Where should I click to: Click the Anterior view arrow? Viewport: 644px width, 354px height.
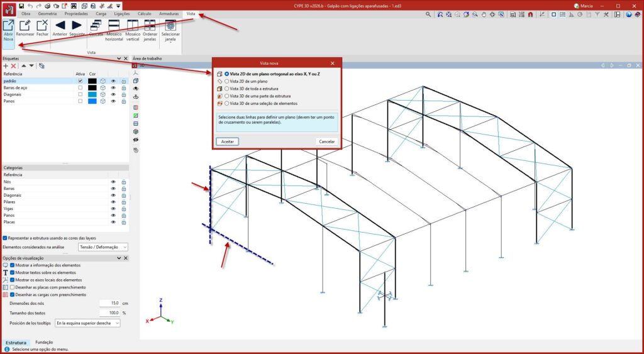(x=60, y=25)
